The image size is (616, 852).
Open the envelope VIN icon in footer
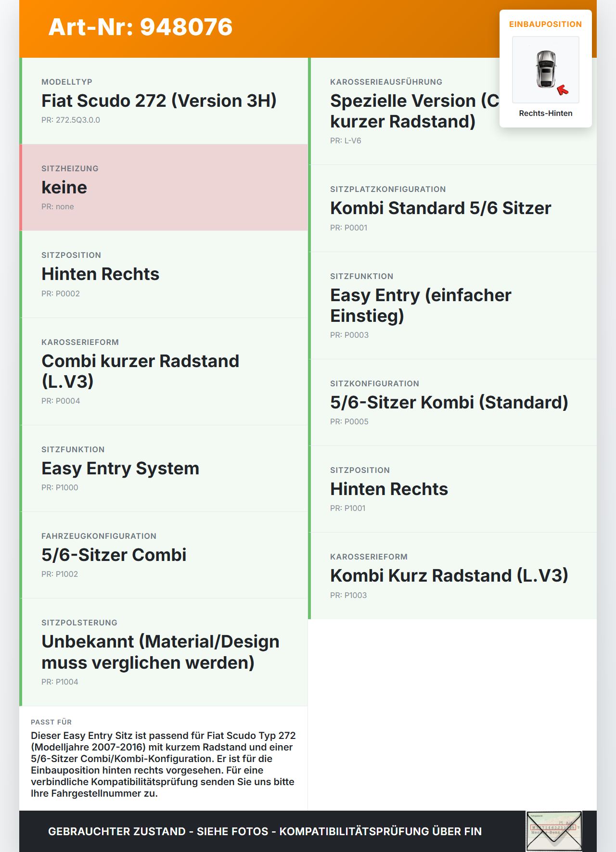click(x=554, y=831)
